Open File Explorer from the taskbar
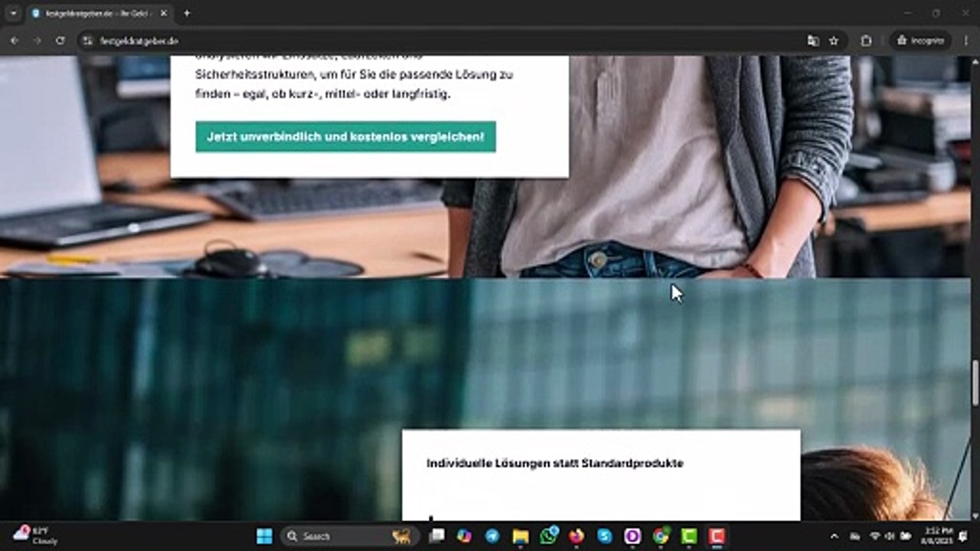Viewport: 980px width, 551px height. [521, 536]
